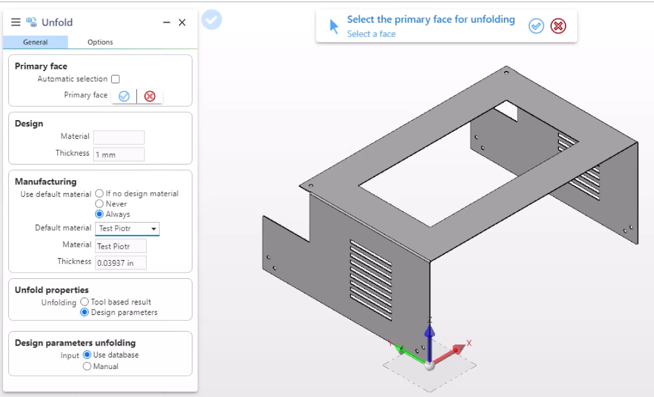
Task: Click the 'Design parameters unfolding' heading
Action: 75,343
